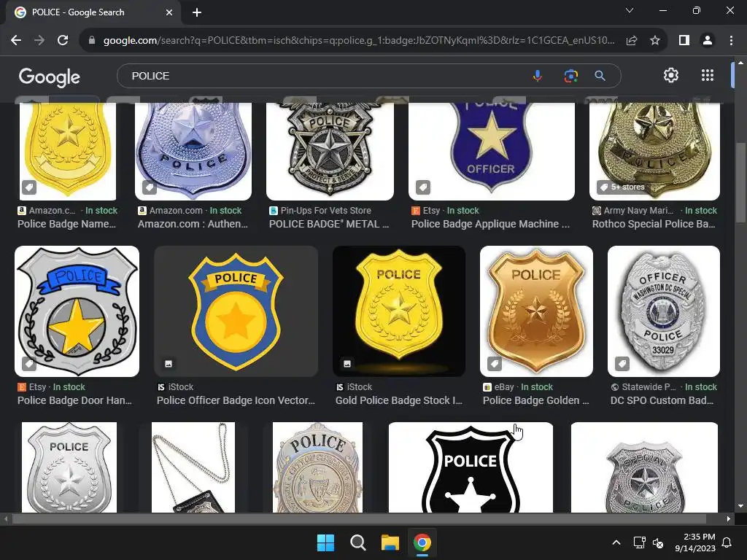Open the Rothco Special Police Badge image
Viewport: 747px width, 560px height.
click(654, 152)
